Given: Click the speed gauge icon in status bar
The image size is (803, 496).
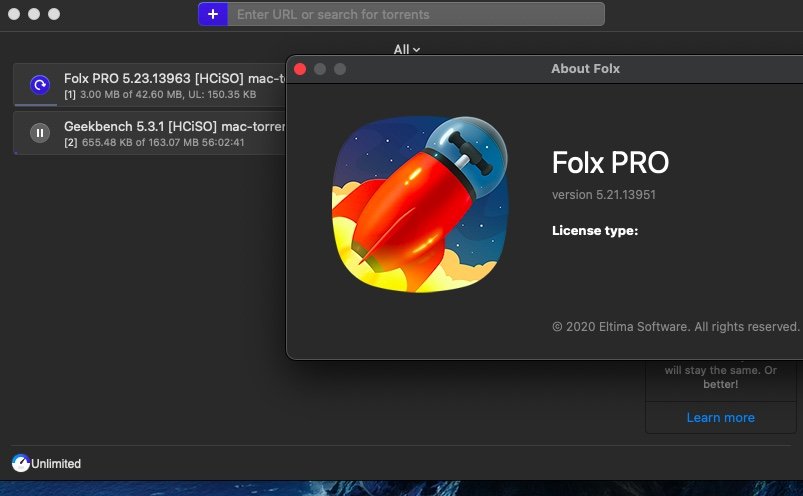Looking at the screenshot, I should click(x=20, y=463).
